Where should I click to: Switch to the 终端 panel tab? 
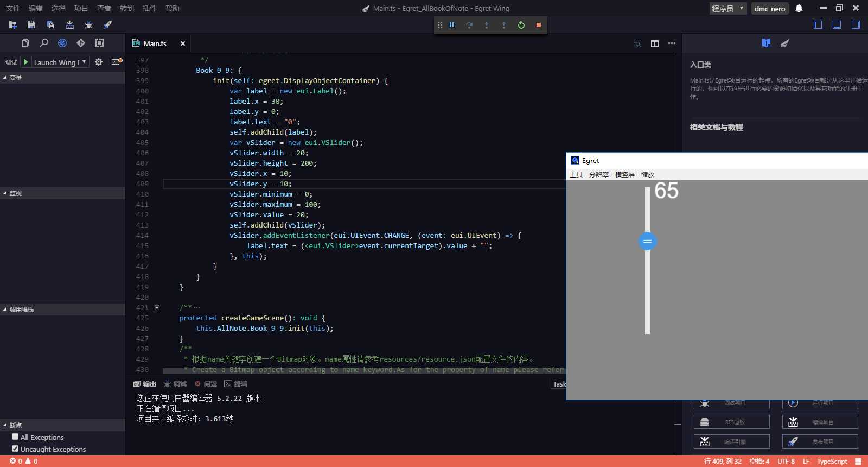click(x=236, y=384)
